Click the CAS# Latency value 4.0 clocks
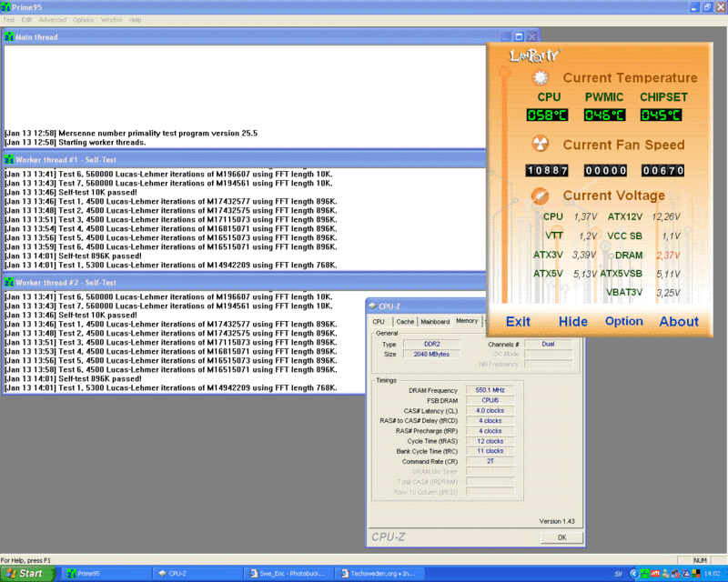This screenshot has width=728, height=582. click(490, 411)
